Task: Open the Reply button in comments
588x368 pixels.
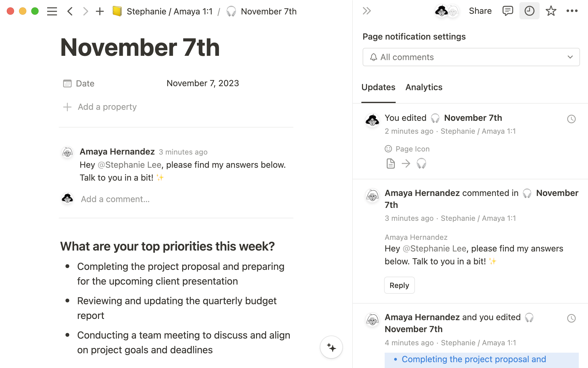Action: (x=399, y=285)
